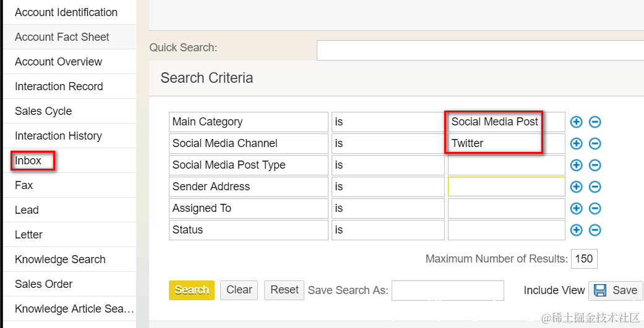Image resolution: width=644 pixels, height=328 pixels.
Task: Open the operator dropdown for Status
Action: tap(388, 230)
